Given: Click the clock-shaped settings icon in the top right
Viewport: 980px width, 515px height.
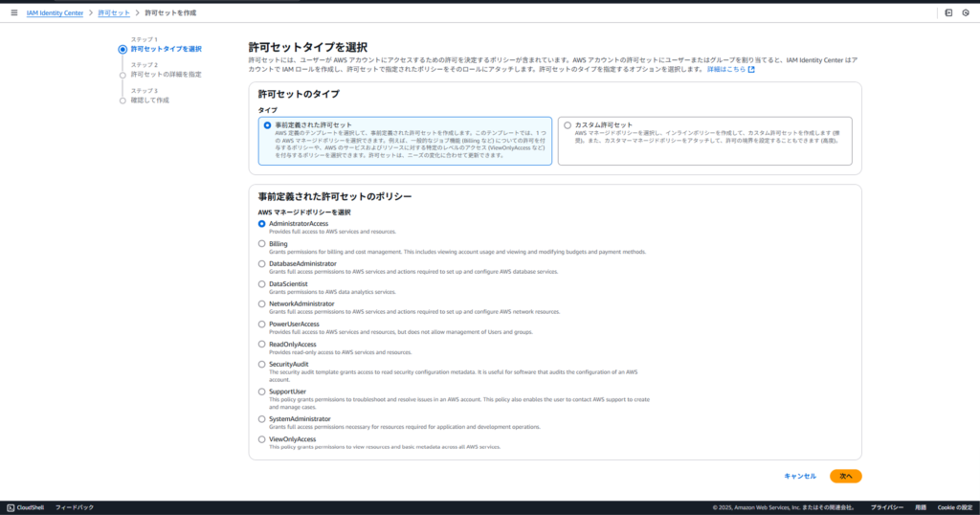Looking at the screenshot, I should [x=966, y=12].
